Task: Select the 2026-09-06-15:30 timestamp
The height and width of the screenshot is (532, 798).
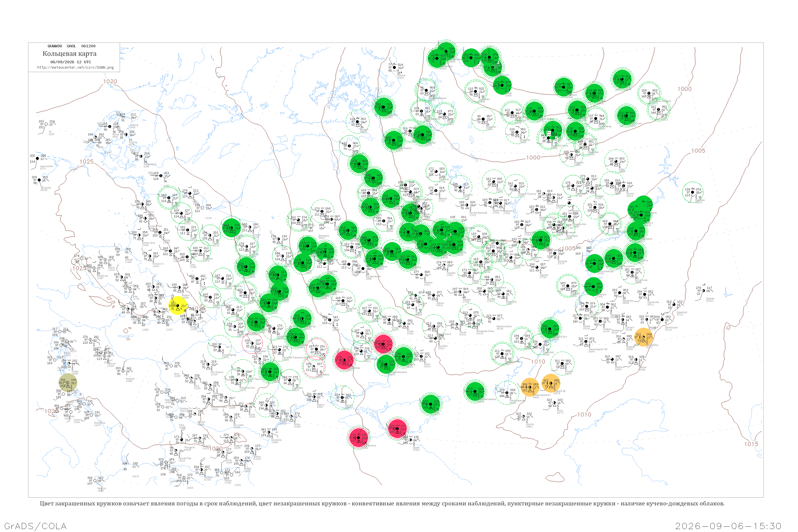Action: tap(728, 526)
